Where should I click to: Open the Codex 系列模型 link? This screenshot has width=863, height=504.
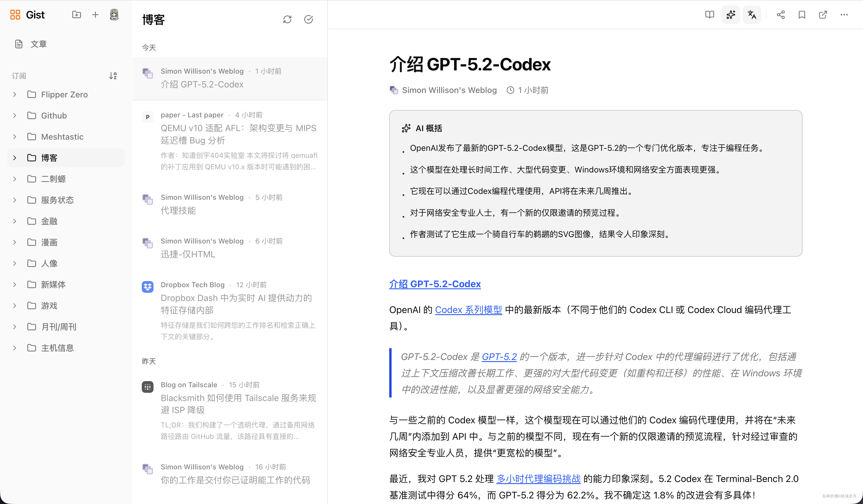coord(468,310)
